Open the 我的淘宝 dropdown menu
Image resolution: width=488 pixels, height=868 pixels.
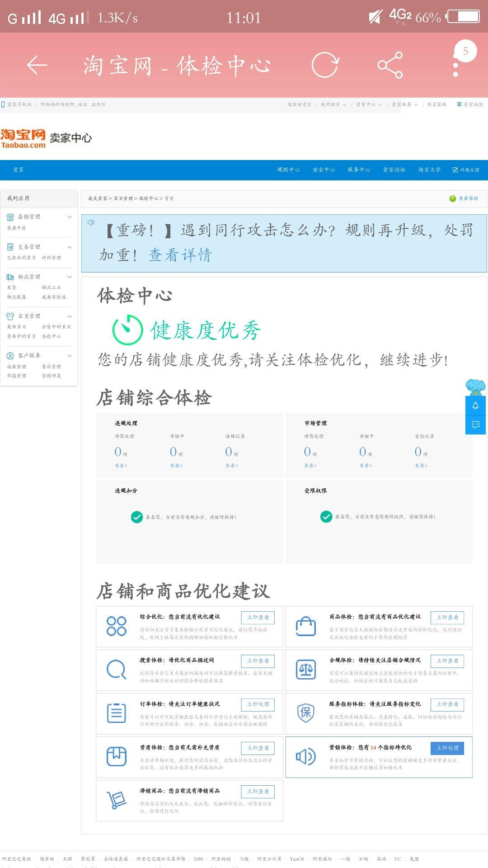pos(333,104)
